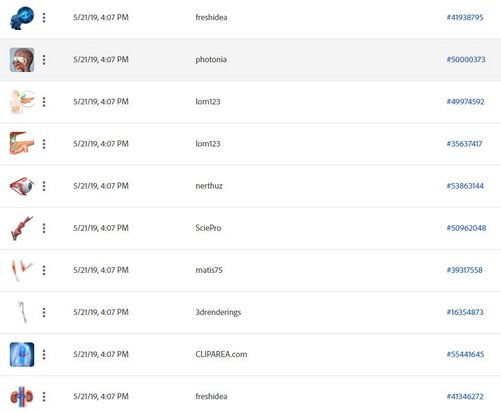Open three-dot menu in CLIPAREA.com row

pyautogui.click(x=44, y=354)
